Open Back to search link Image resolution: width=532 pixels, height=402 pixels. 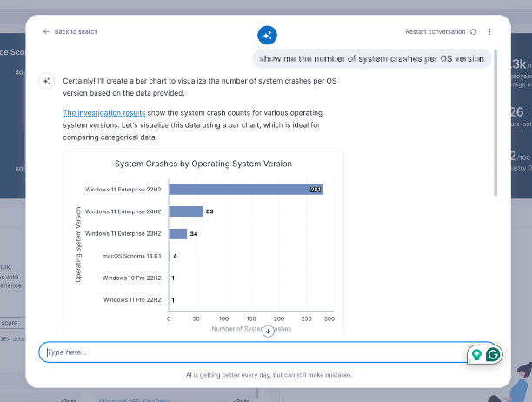[x=76, y=32]
